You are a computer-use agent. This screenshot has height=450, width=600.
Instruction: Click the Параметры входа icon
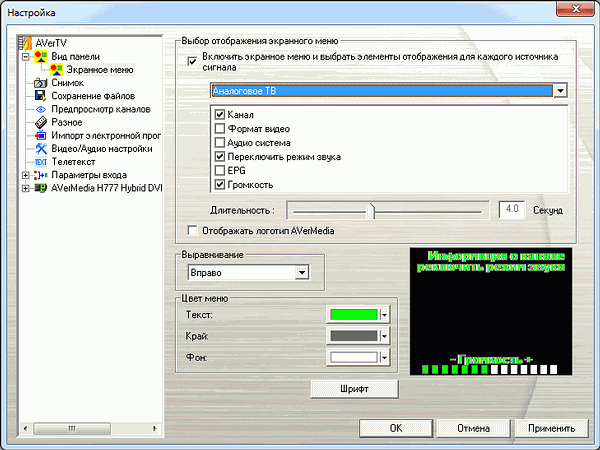click(x=41, y=175)
